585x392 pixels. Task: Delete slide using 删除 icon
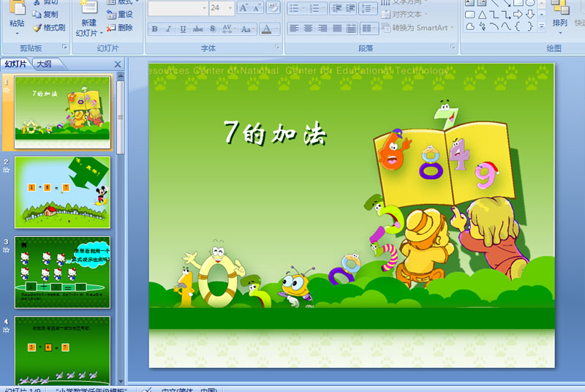111,28
